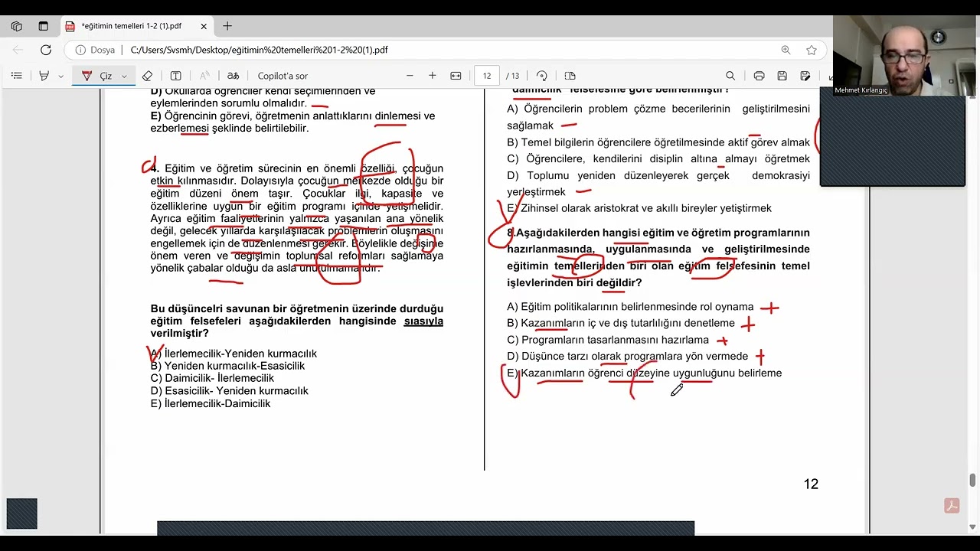Show the table of contents sidebar
The height and width of the screenshot is (551, 980).
(17, 76)
